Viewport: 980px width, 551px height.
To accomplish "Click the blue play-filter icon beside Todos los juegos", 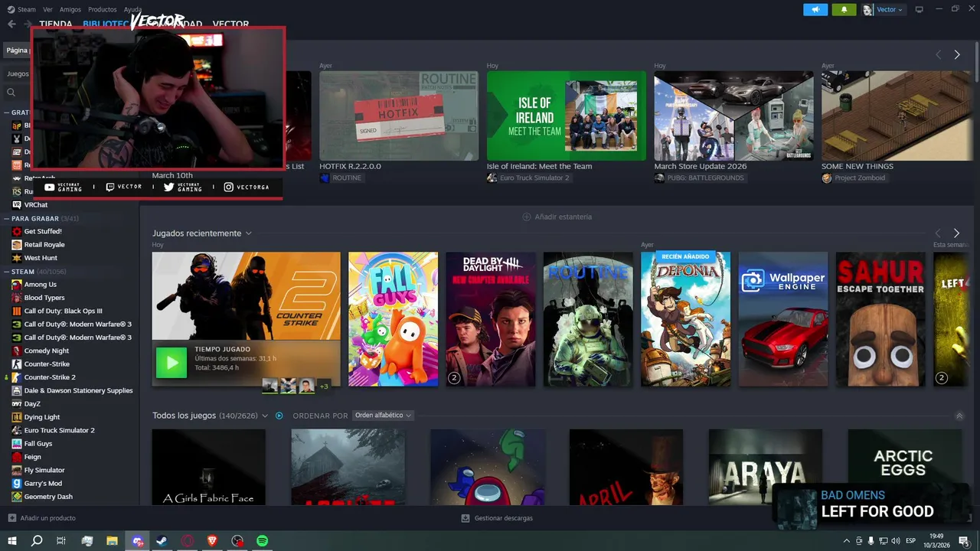I will point(279,416).
